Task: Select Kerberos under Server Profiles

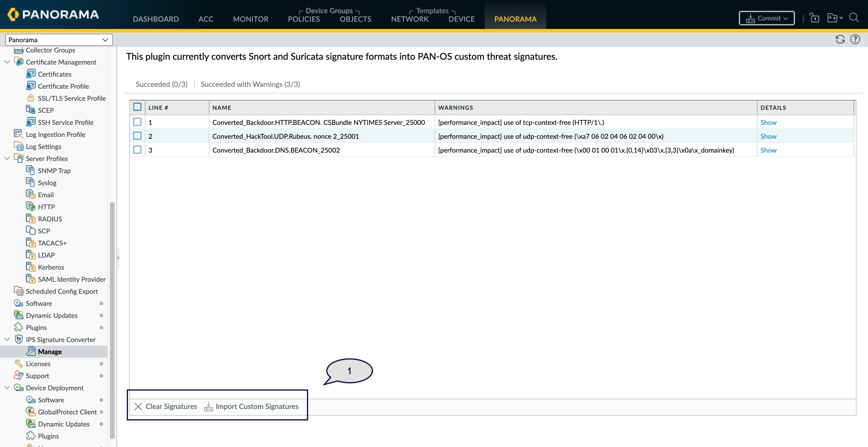Action: coord(51,267)
